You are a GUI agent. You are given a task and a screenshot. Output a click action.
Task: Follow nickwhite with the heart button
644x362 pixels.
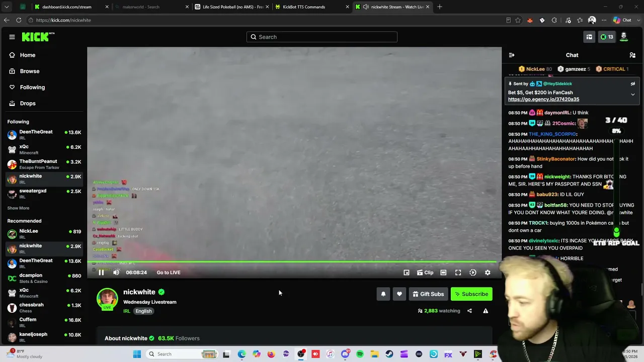click(399, 294)
